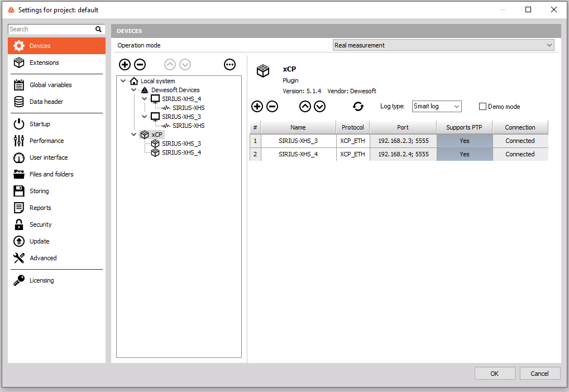Select Local system in the tree
Screen dimensions: 569x392
pos(158,81)
